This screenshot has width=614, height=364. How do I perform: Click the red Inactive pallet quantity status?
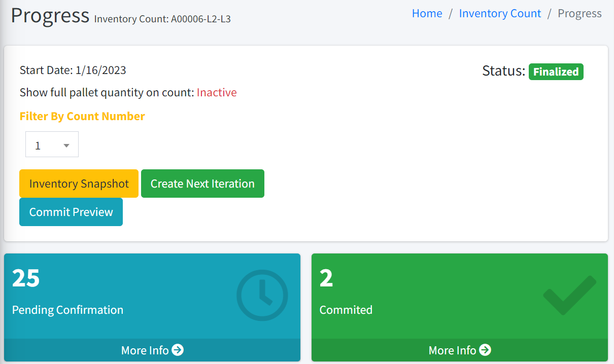click(x=217, y=92)
